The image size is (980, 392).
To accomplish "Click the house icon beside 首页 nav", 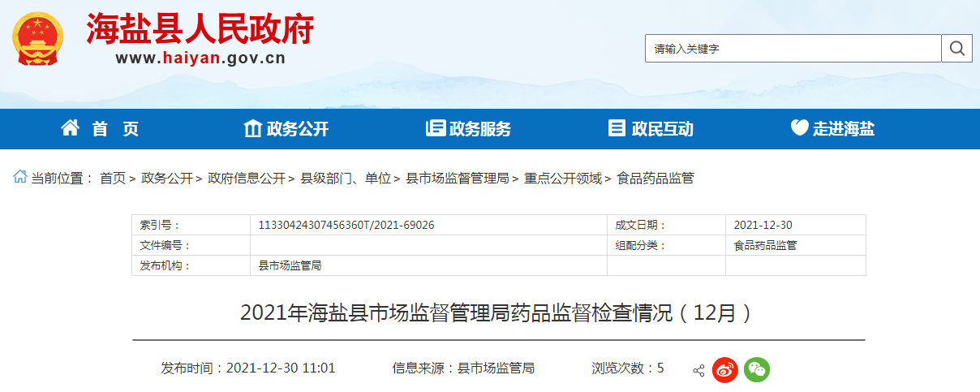I will point(71,127).
